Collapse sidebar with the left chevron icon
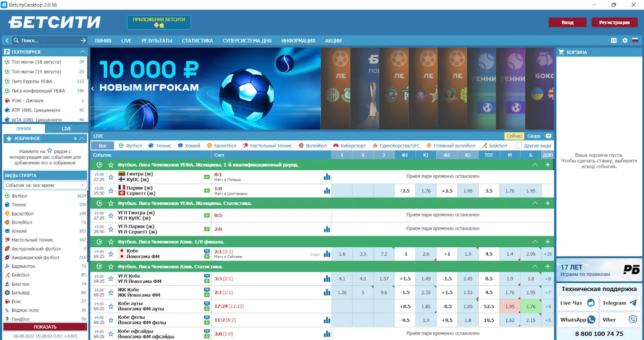The width and height of the screenshot is (644, 340). pos(7,41)
